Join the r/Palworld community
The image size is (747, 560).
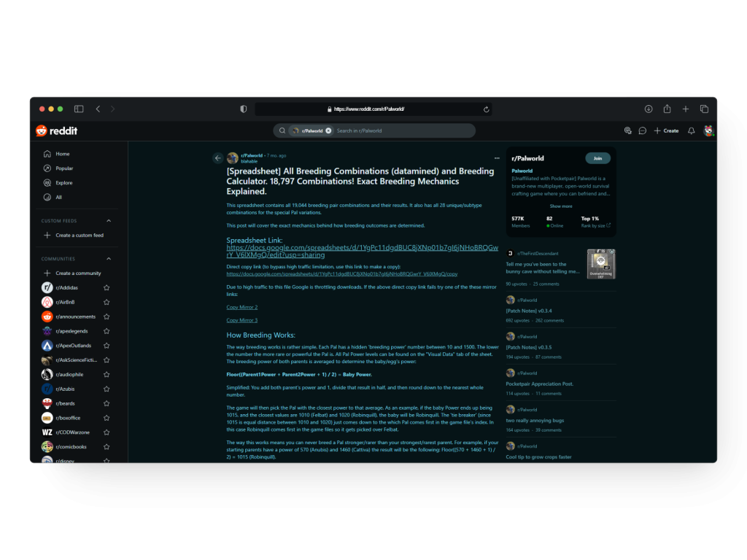click(597, 158)
